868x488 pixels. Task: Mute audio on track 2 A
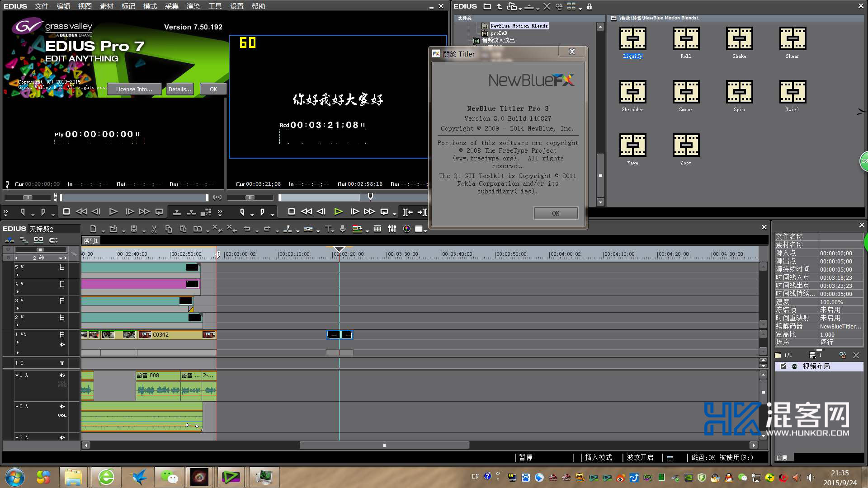coord(62,406)
